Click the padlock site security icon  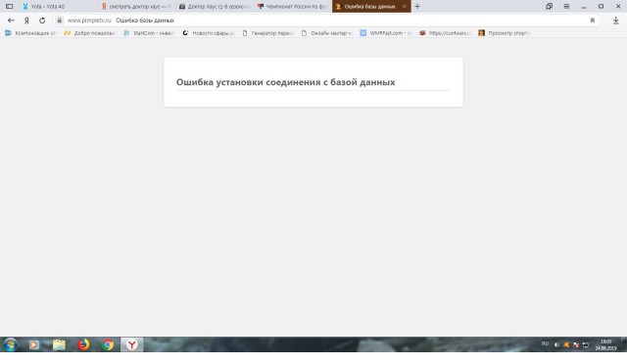(x=59, y=21)
